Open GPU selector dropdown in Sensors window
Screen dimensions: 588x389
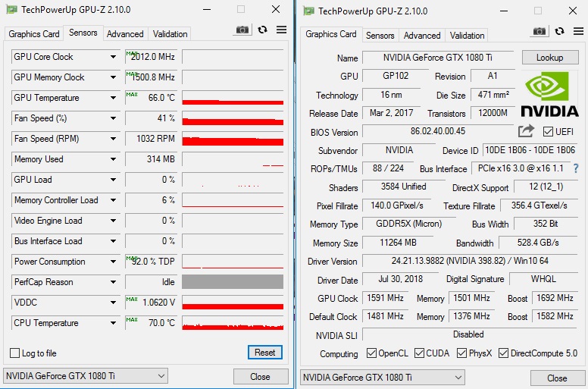click(x=86, y=376)
